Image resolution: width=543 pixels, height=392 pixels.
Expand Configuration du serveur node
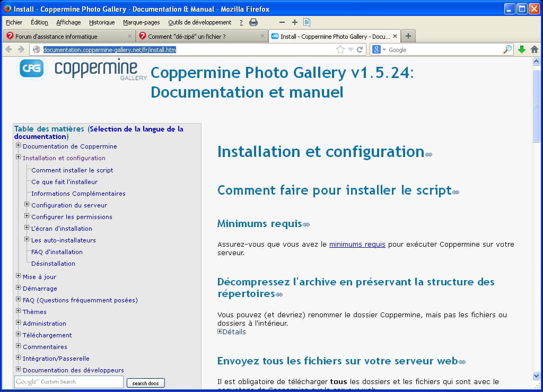tap(27, 204)
